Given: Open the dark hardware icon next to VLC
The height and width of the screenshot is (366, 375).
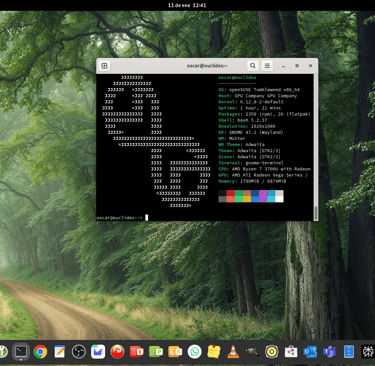Looking at the screenshot, I should (x=252, y=351).
